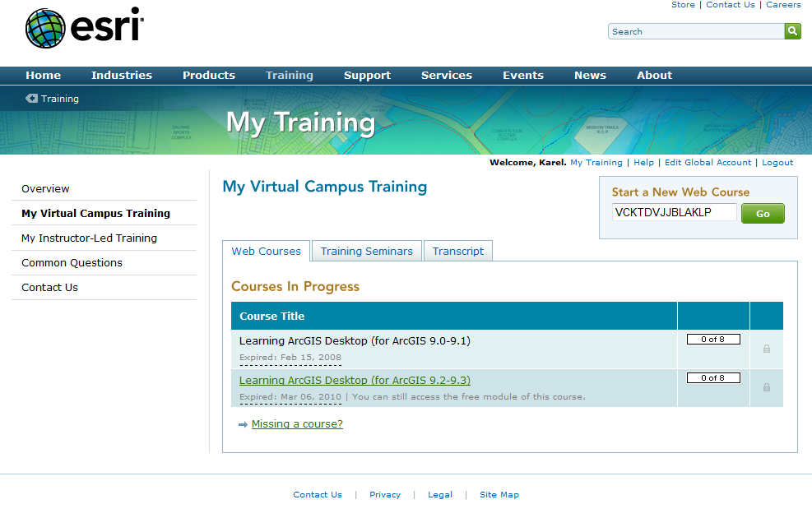Select My Virtual Campus Training in sidebar
The image size is (812, 518).
click(x=95, y=213)
